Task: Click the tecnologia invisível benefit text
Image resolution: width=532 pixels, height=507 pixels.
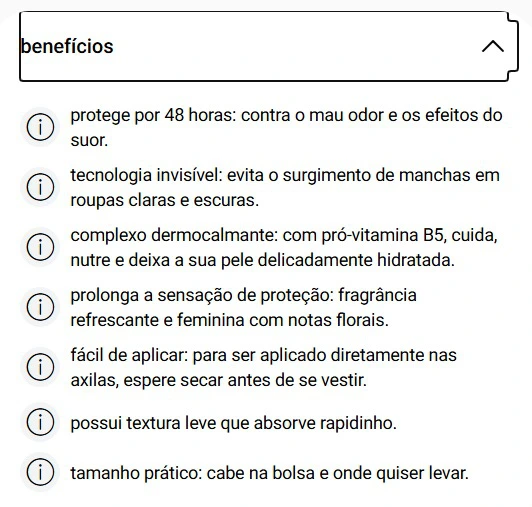Action: point(285,188)
